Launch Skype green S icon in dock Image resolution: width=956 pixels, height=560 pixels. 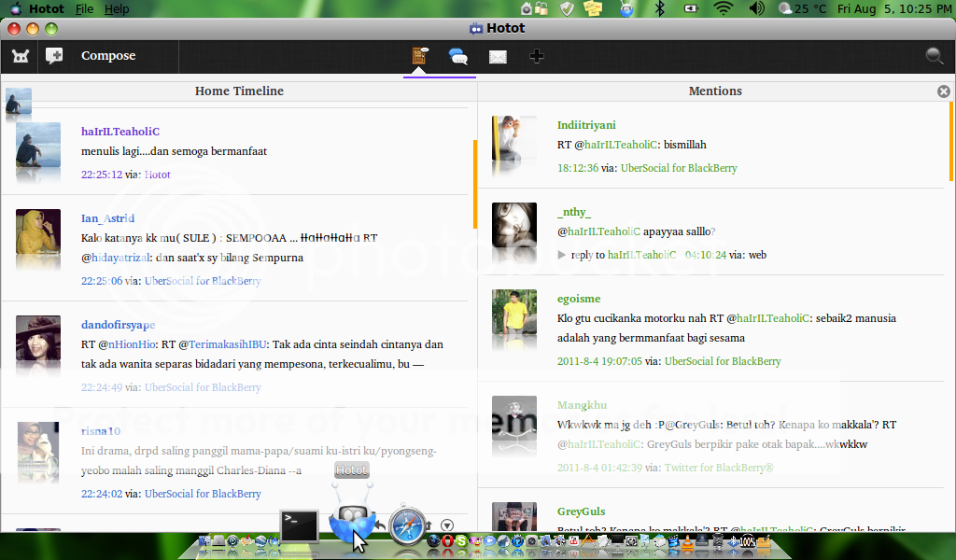coord(461,541)
